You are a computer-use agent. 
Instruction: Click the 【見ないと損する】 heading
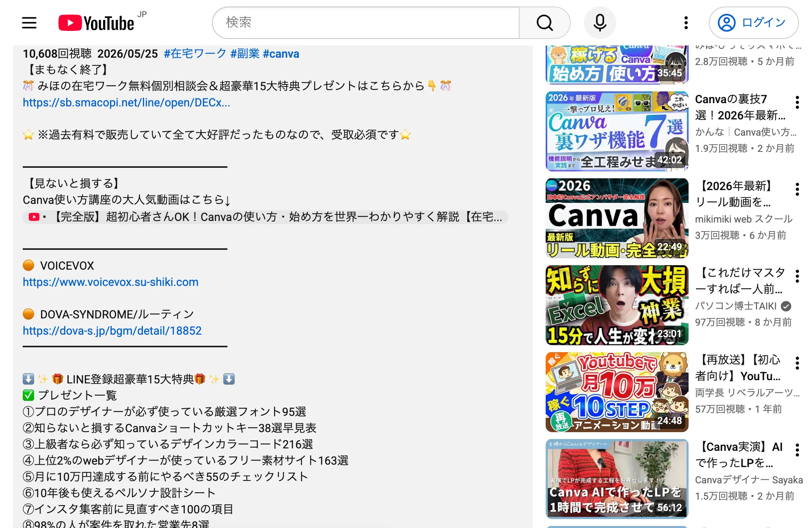coord(73,184)
